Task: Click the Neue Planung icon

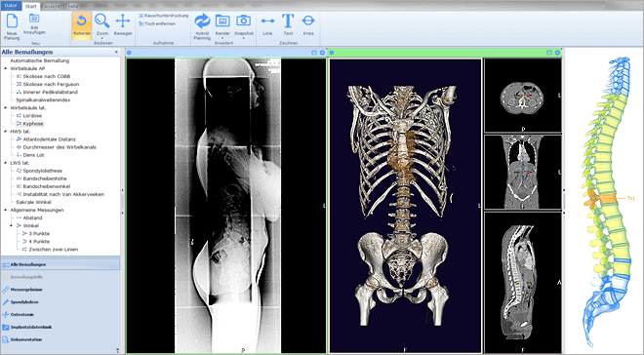Action: pos(12,26)
